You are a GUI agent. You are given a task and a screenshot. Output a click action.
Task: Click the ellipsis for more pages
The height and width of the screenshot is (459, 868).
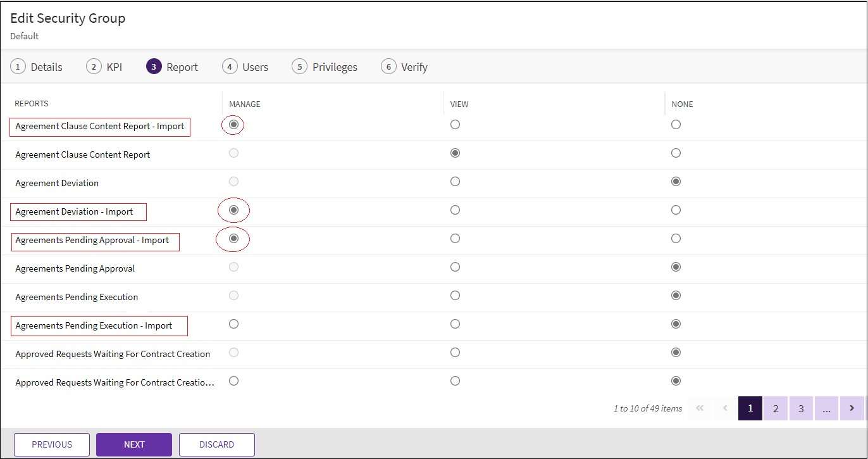826,408
